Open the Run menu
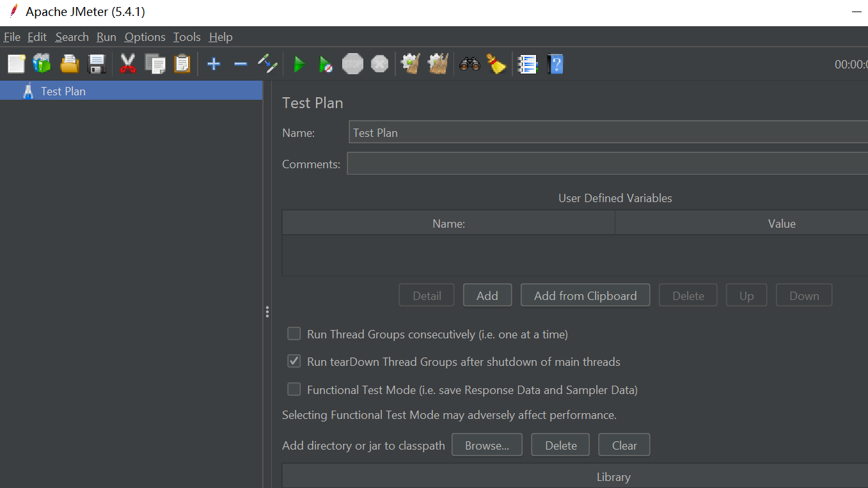 [x=106, y=37]
